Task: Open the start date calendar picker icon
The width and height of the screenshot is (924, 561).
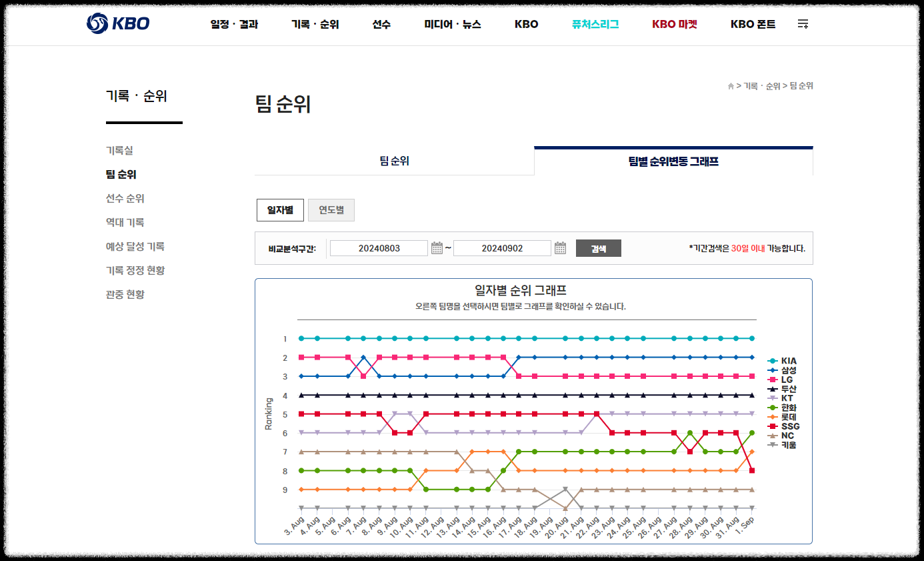Action: [x=437, y=248]
